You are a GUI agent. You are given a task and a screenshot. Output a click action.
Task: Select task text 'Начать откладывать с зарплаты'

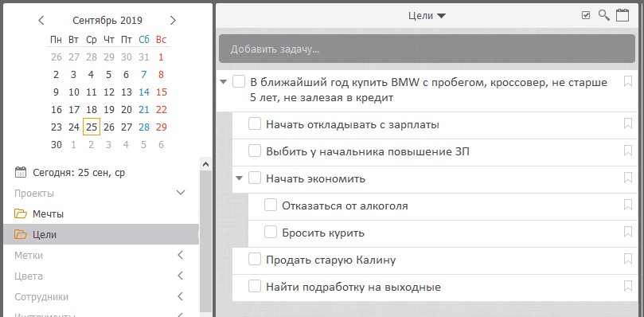point(353,124)
